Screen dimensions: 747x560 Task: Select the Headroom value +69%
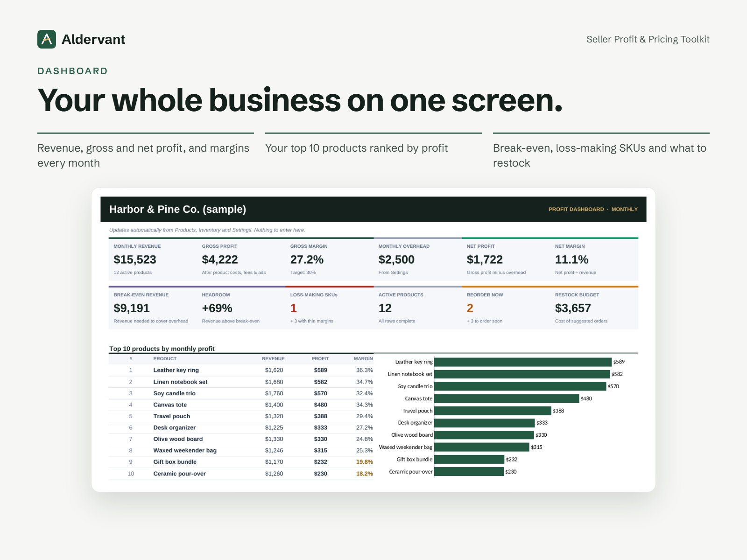(x=217, y=308)
